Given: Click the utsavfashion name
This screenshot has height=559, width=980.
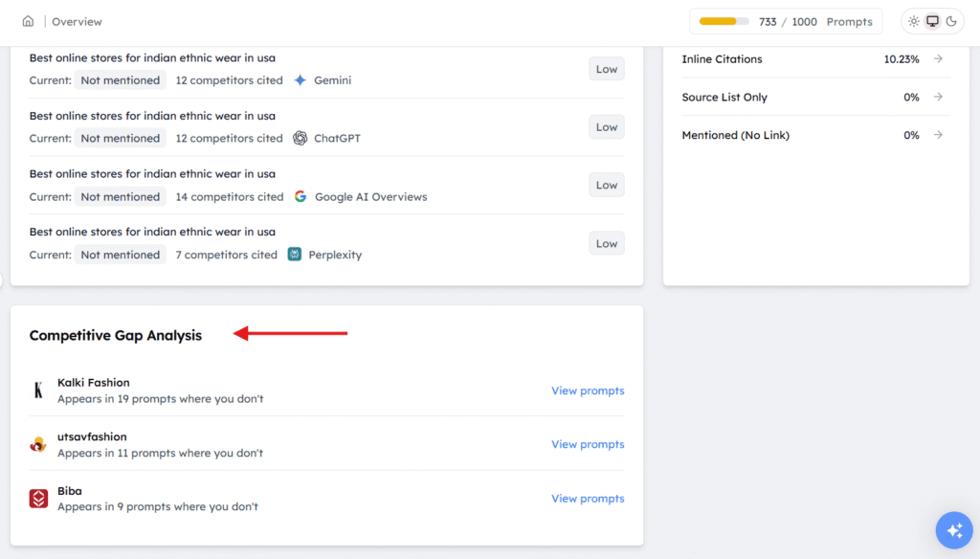Looking at the screenshot, I should pos(92,436).
